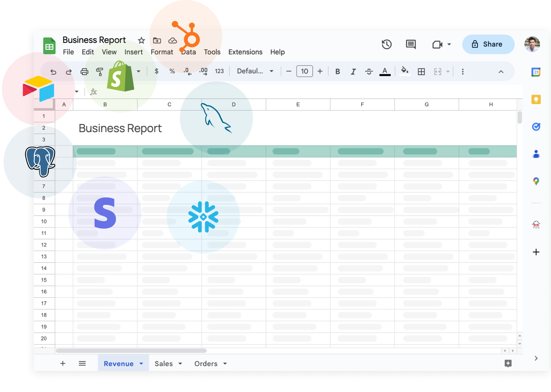Increase font size with plus button
The width and height of the screenshot is (551, 392).
click(x=320, y=71)
